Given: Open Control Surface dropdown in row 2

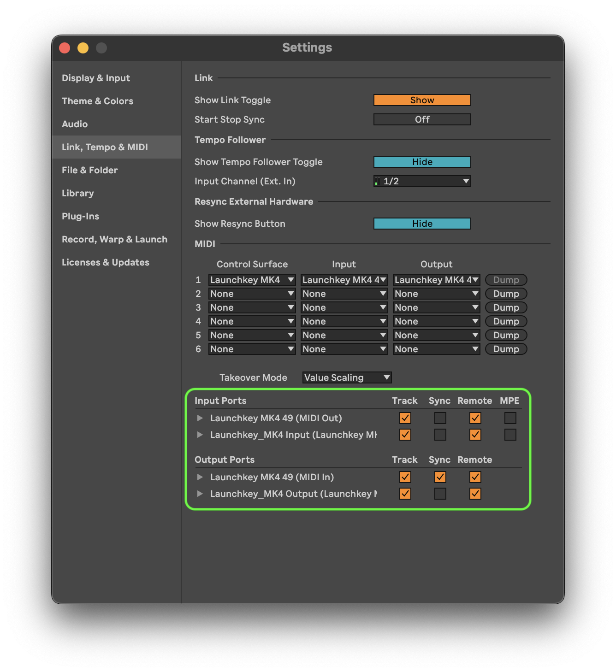Looking at the screenshot, I should coord(252,294).
